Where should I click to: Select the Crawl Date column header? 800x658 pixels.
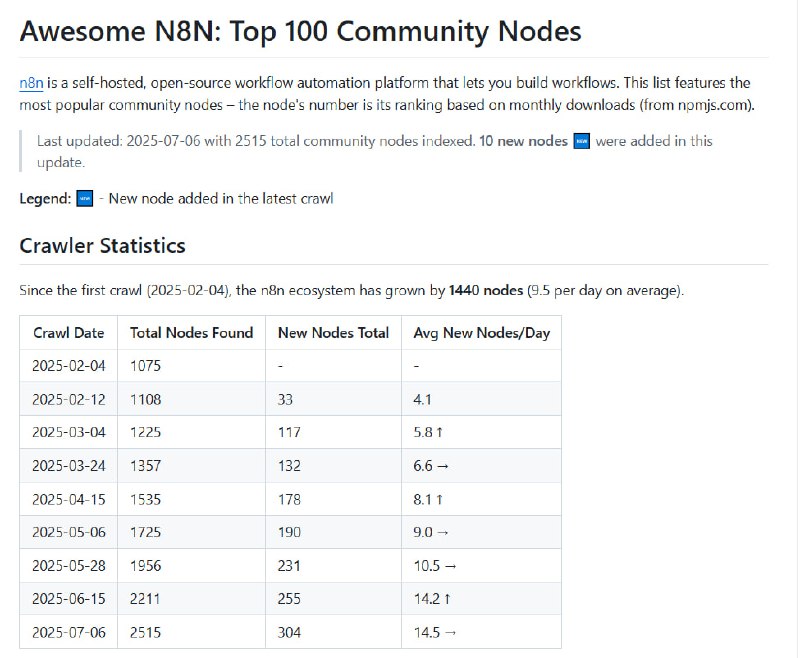67,332
